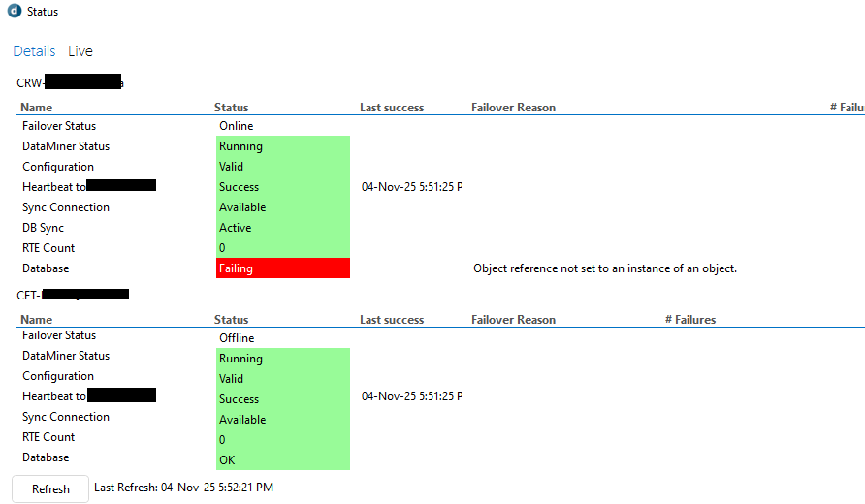Viewport: 865px width, 504px height.
Task: Select the Active DB Sync status cell
Action: coord(282,228)
